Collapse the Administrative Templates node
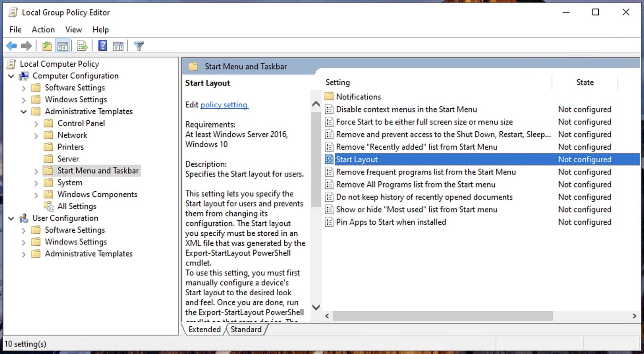The width and height of the screenshot is (644, 354). (24, 112)
